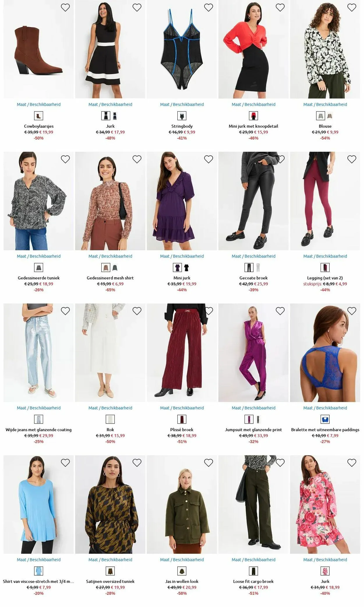Open Satijnen oversized tuniek product title
The height and width of the screenshot is (607, 364).
(x=110, y=581)
